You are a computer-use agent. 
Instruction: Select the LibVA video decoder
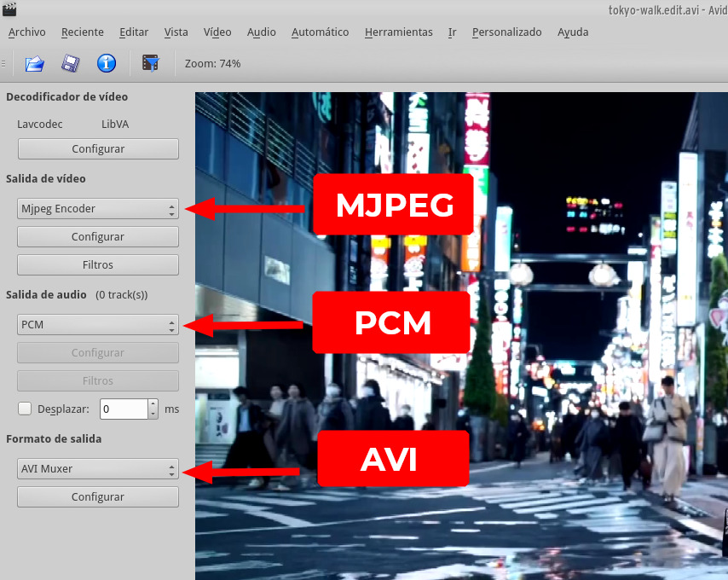[115, 124]
